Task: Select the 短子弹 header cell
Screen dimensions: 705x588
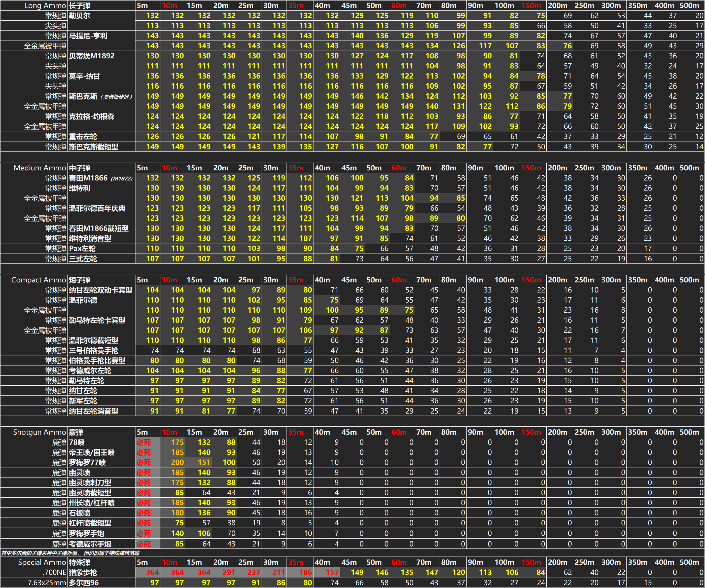Action: pyautogui.click(x=101, y=280)
